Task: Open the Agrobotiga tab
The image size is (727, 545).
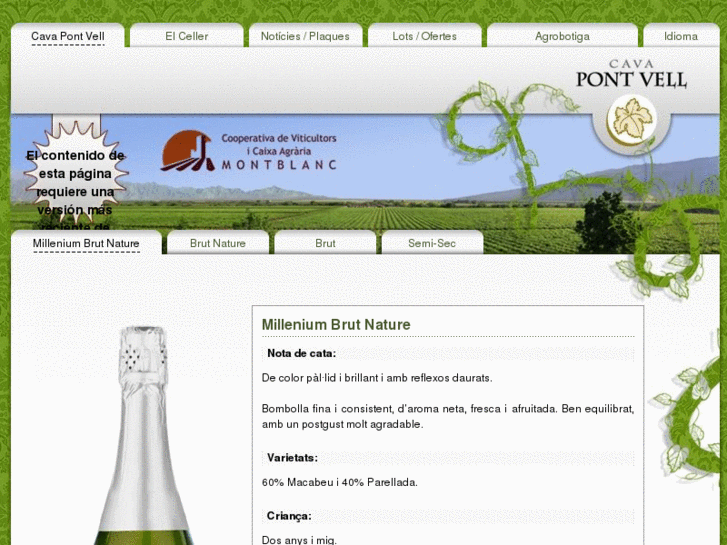Action: (x=562, y=36)
